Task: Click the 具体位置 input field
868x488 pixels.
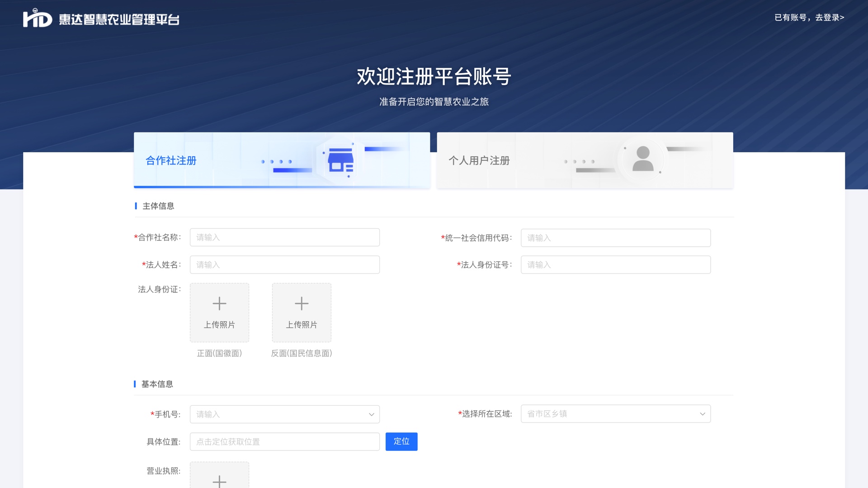Action: [285, 442]
